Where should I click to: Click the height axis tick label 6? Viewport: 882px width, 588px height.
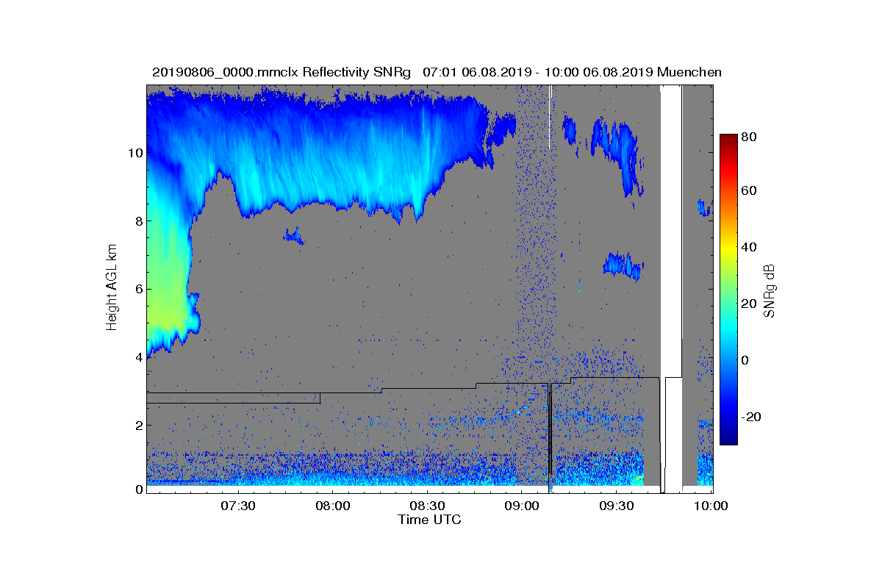pos(138,289)
